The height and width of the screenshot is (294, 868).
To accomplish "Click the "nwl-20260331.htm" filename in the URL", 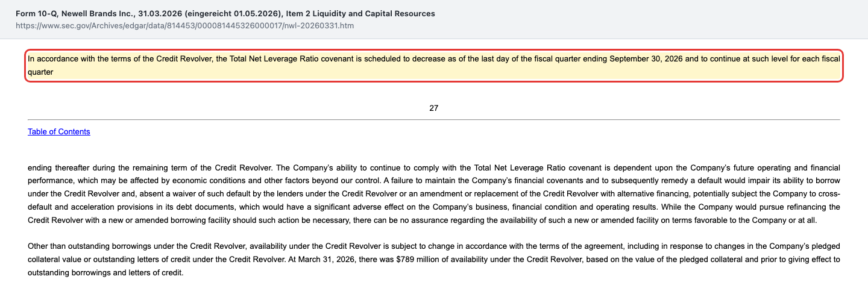I will click(x=318, y=27).
